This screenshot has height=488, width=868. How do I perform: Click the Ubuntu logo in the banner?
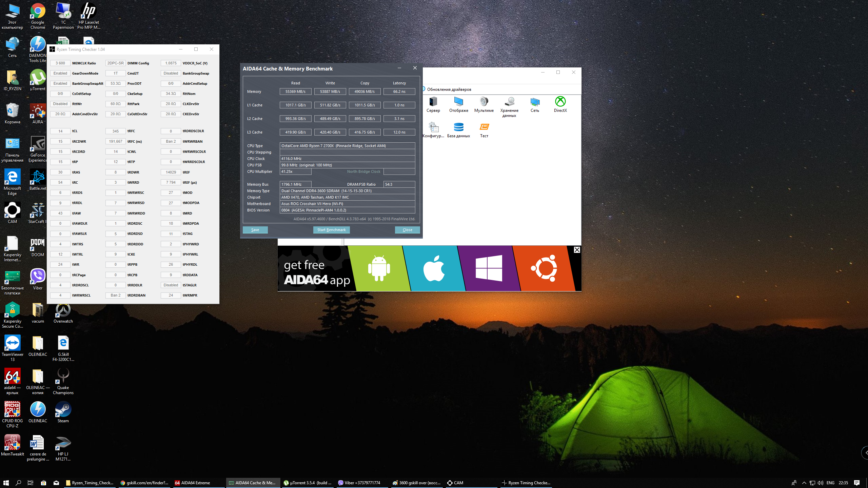(544, 268)
